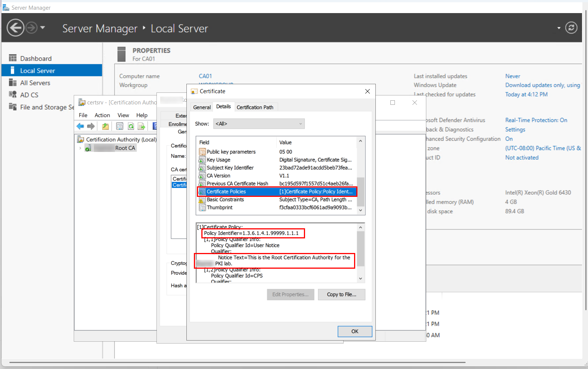Click the Certification Authority (Local) tree icon
Screen dimensions: 588x369
80,140
